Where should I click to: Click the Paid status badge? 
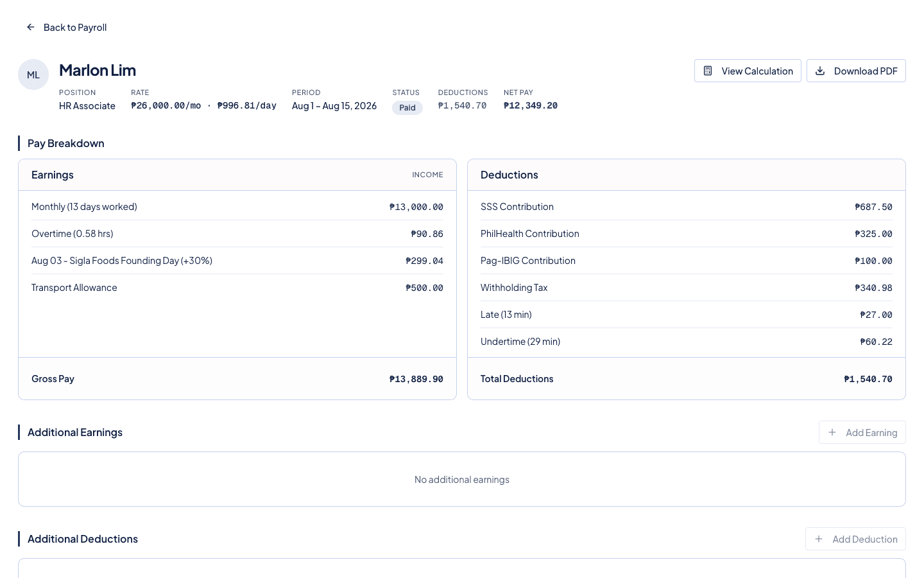click(407, 107)
